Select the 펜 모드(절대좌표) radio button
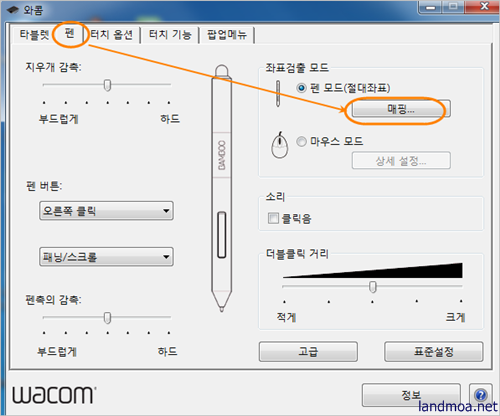The width and height of the screenshot is (500, 416). coord(301,88)
